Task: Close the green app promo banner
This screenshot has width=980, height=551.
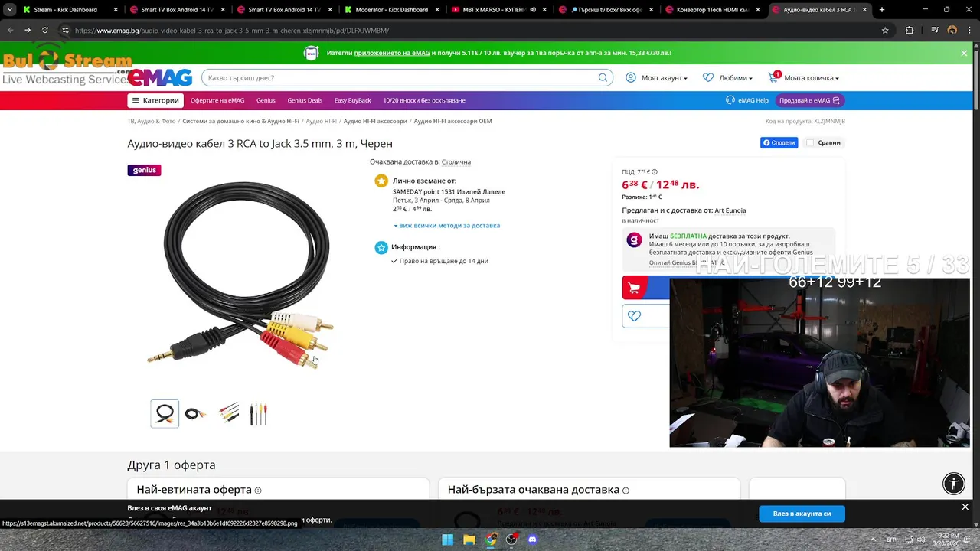Action: (x=964, y=53)
